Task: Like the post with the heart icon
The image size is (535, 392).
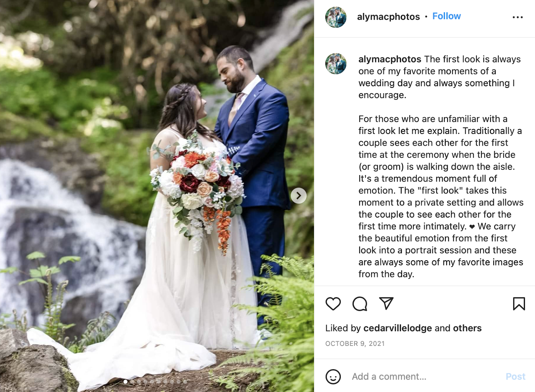Action: click(x=333, y=304)
